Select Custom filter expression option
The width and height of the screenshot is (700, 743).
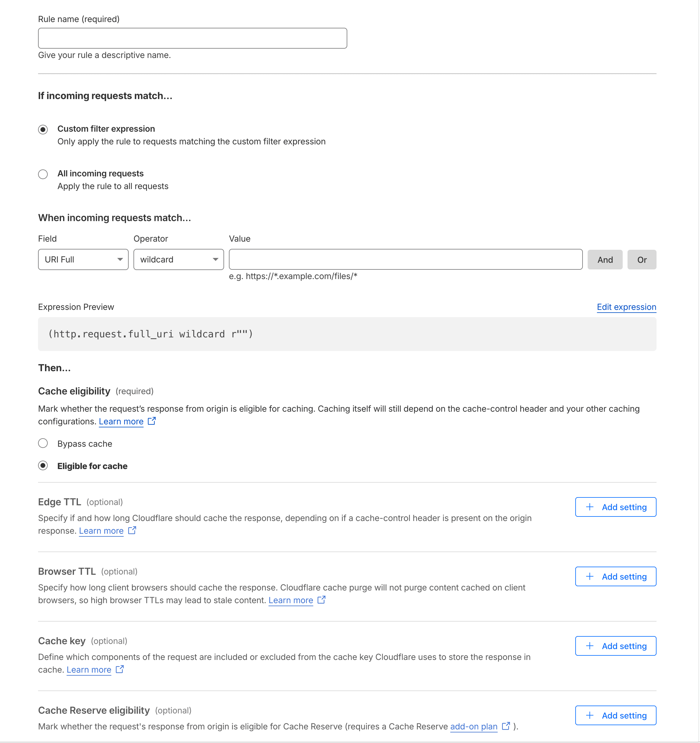click(x=43, y=129)
